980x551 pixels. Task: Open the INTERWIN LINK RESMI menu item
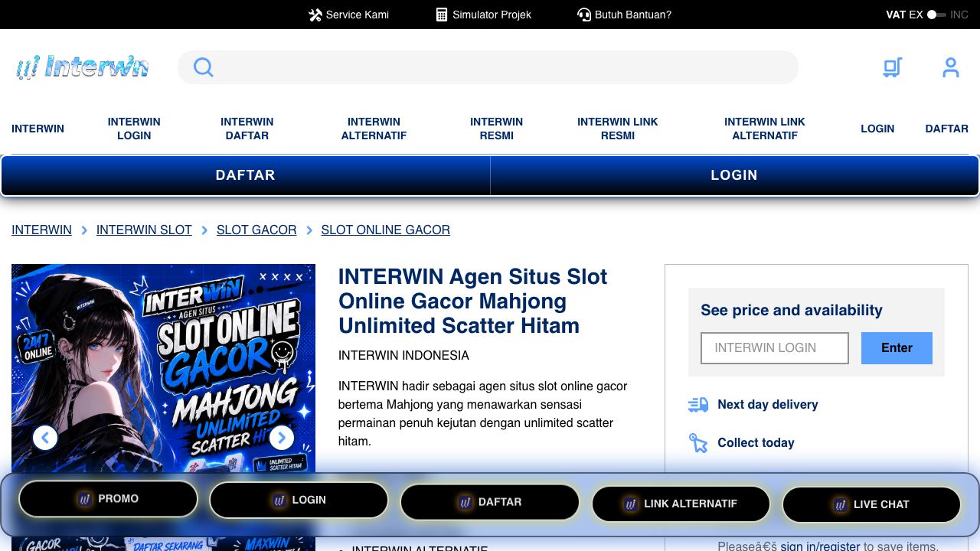(617, 129)
